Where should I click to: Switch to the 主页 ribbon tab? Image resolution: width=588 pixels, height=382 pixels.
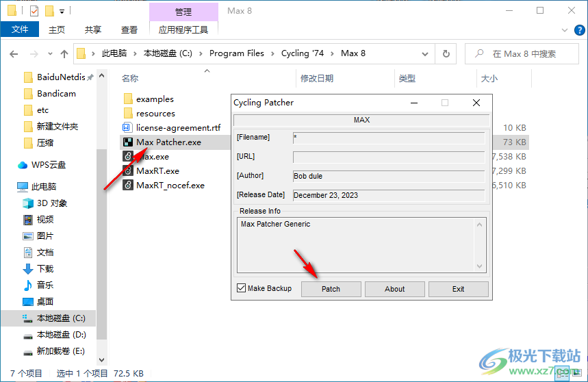(x=57, y=29)
